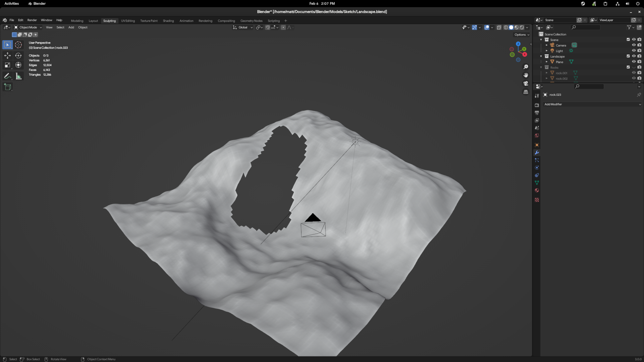Activate the 3D Cursor tool
This screenshot has width=644, height=362.
(19, 45)
